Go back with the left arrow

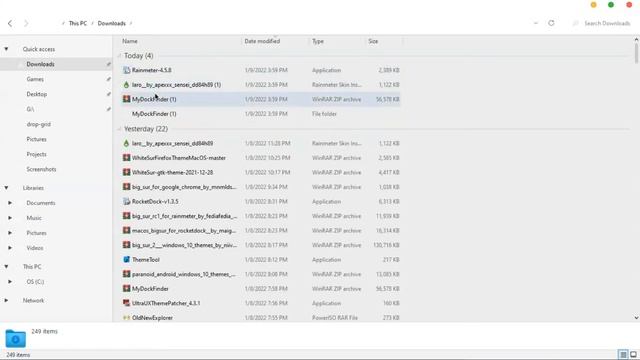point(10,23)
